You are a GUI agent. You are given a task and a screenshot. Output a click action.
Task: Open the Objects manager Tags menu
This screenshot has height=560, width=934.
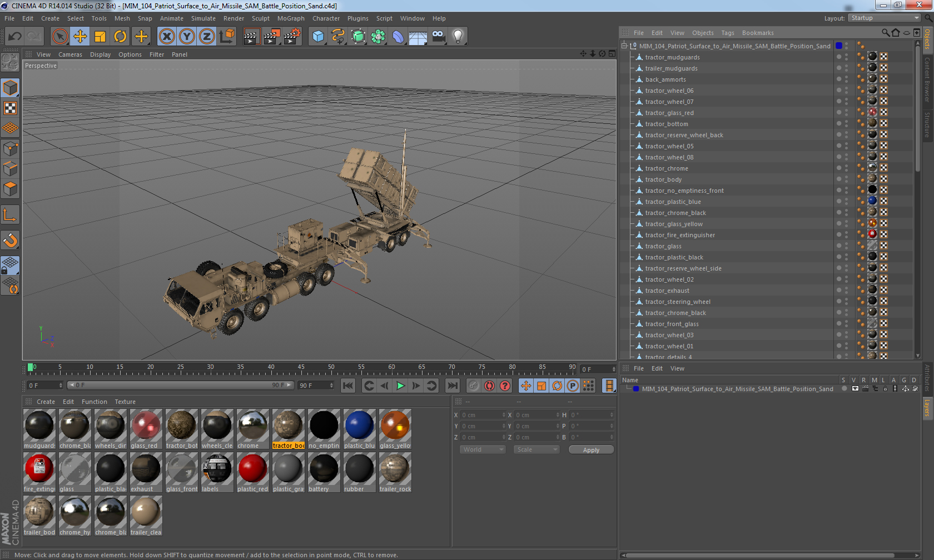[728, 33]
